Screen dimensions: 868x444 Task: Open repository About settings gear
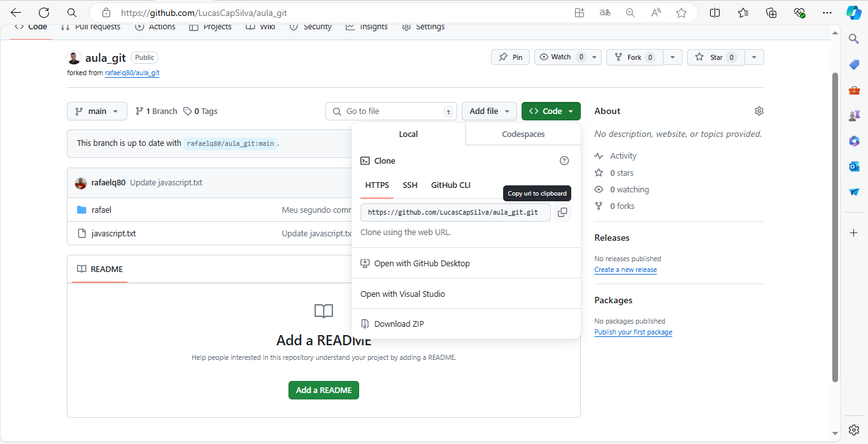click(x=759, y=111)
